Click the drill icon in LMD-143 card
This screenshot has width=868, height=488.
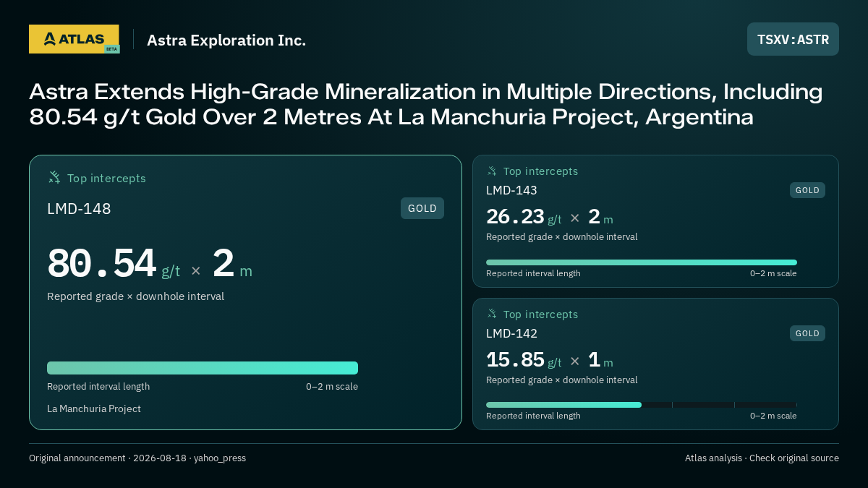492,171
